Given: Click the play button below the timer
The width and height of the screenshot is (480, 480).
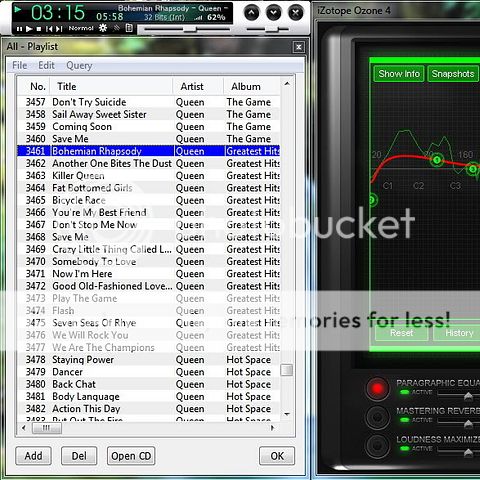Looking at the screenshot, I should pyautogui.click(x=29, y=29).
